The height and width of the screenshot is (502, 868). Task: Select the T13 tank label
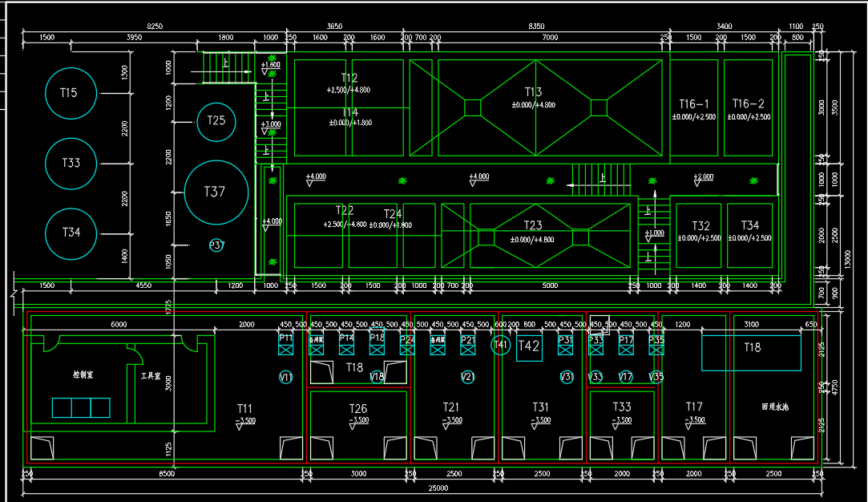click(534, 92)
